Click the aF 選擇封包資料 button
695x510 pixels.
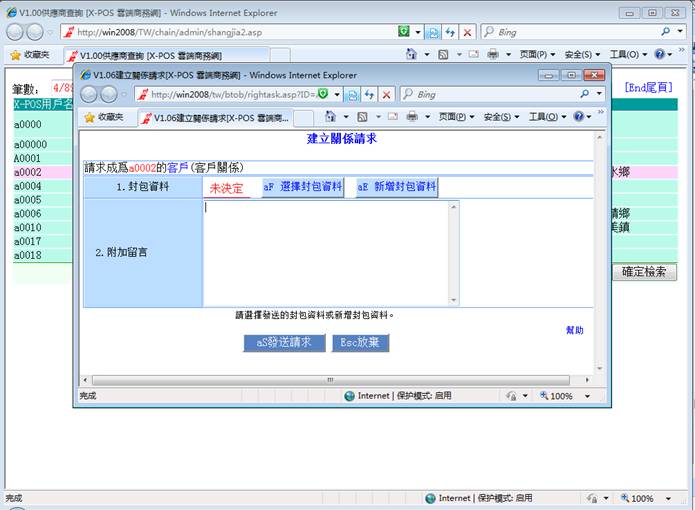tap(302, 187)
